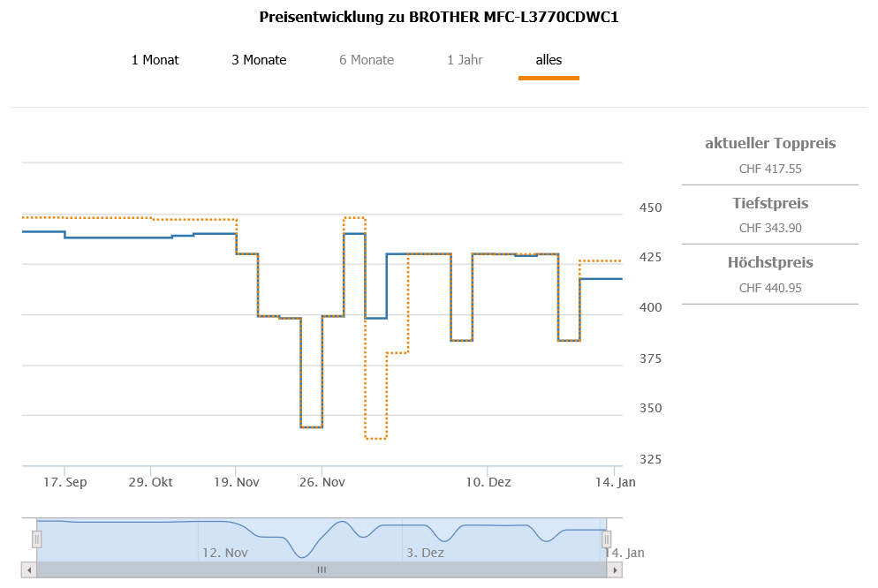Show the 'alles' full price history

pos(549,60)
